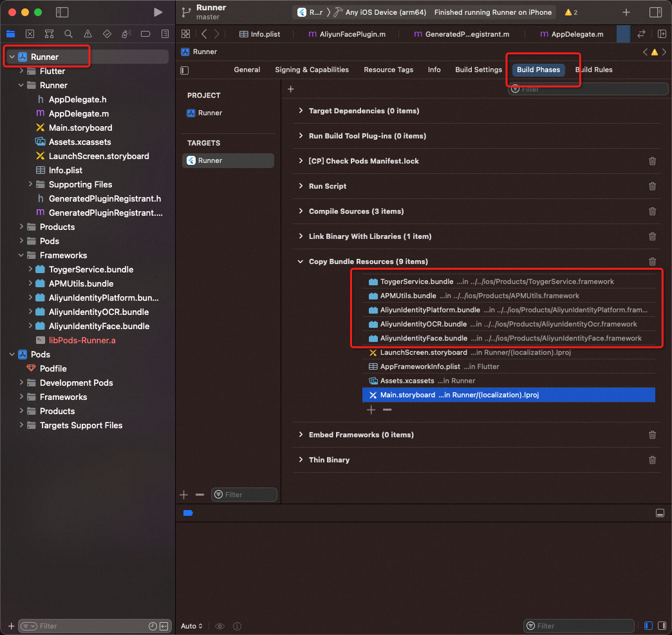This screenshot has width=672, height=635.
Task: Delete the Embed Frameworks phase
Action: (652, 435)
